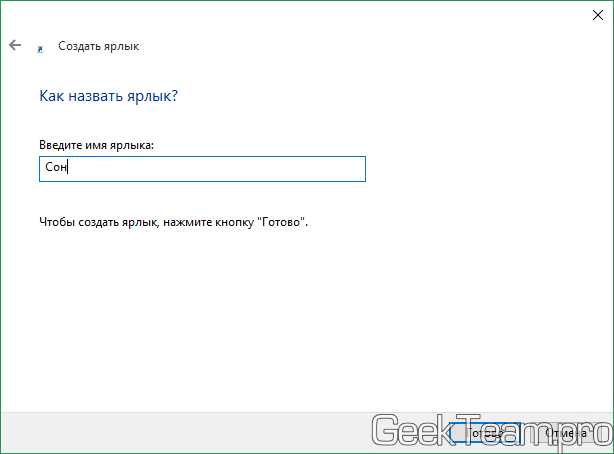
Task: Click the empty title bar area left of close
Action: tap(300, 13)
